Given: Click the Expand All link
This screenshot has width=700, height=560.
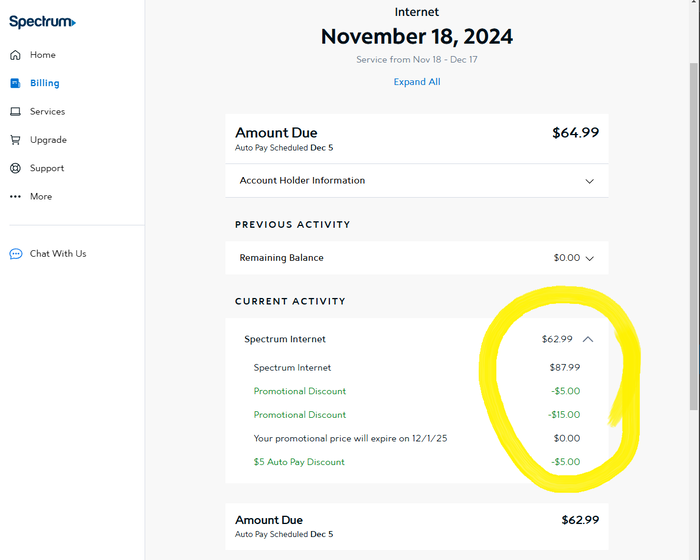Looking at the screenshot, I should (417, 82).
